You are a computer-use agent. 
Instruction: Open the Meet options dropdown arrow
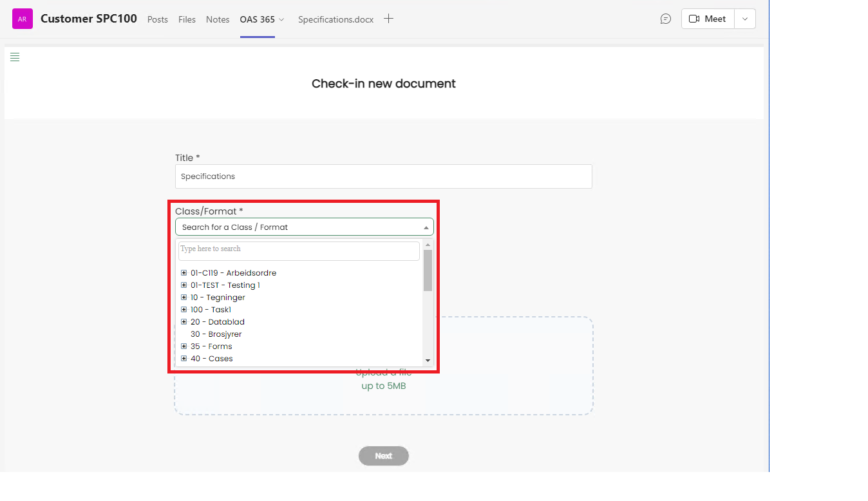(x=745, y=19)
